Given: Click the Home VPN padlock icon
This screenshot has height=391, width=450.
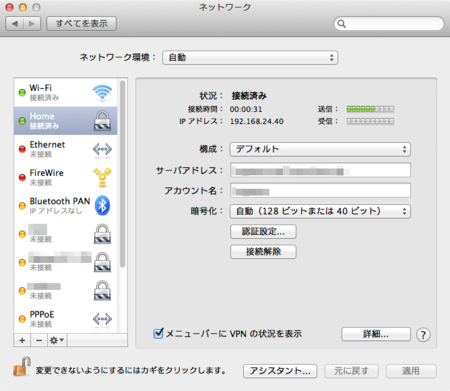Looking at the screenshot, I should [x=102, y=121].
